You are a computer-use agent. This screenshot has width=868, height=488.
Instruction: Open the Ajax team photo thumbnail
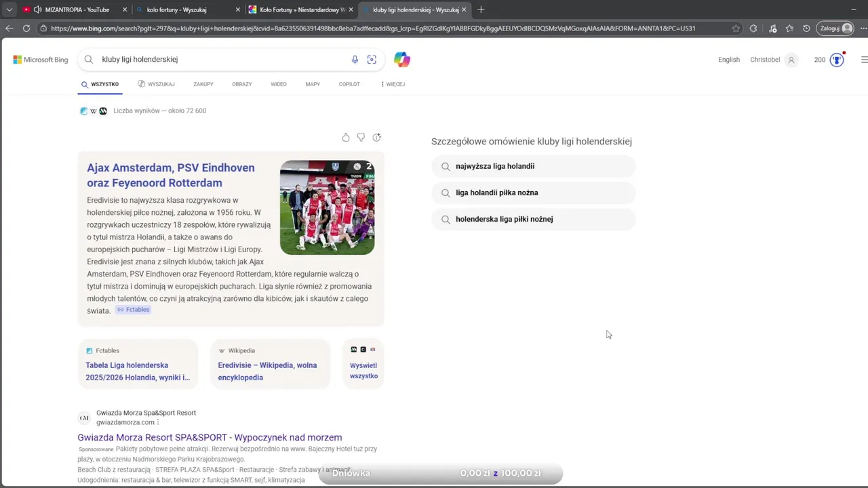pyautogui.click(x=327, y=207)
